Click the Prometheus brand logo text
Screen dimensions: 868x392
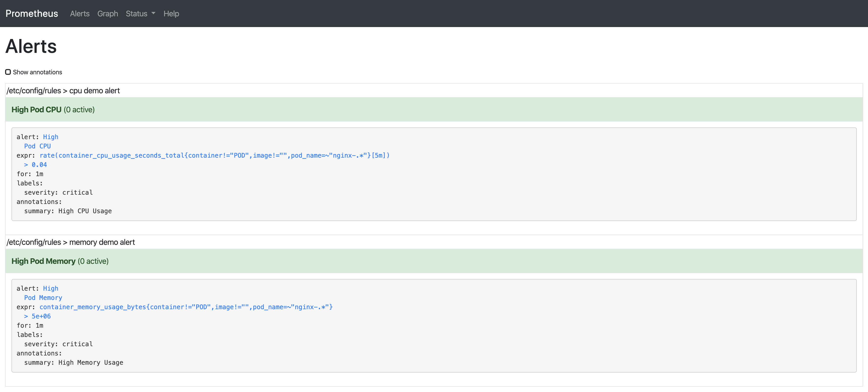[x=32, y=13]
